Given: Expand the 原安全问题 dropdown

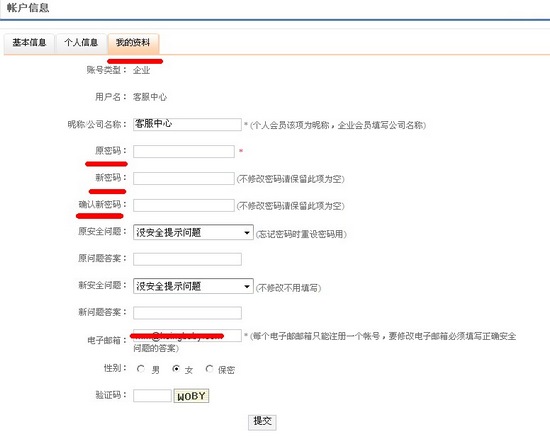Looking at the screenshot, I should [193, 233].
